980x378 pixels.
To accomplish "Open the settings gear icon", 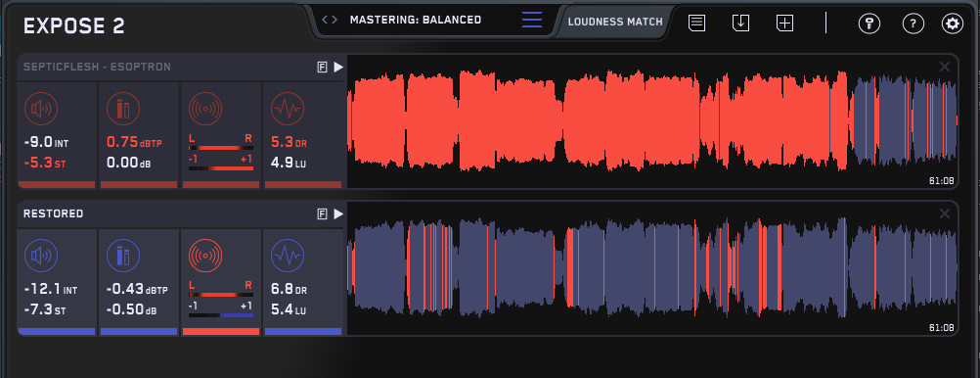I will coord(953,24).
